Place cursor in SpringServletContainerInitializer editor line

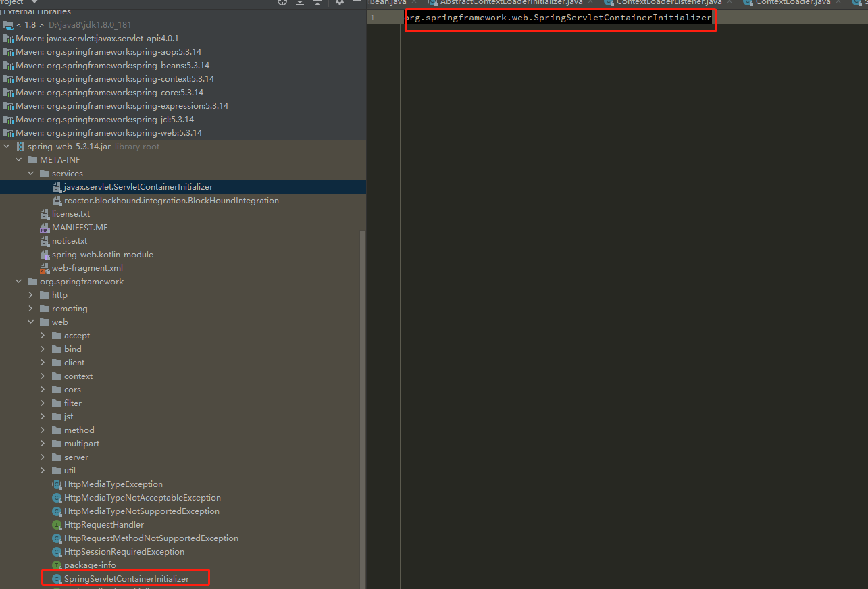558,18
